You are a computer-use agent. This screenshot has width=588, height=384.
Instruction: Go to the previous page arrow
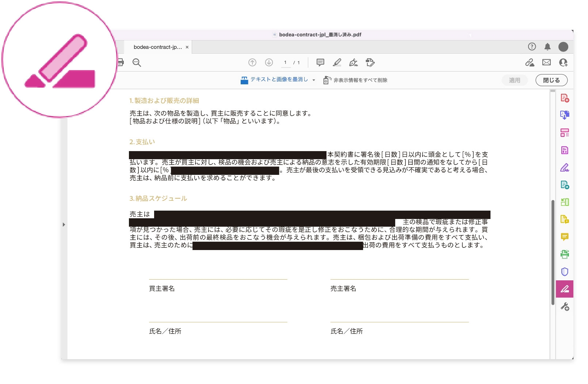click(252, 62)
